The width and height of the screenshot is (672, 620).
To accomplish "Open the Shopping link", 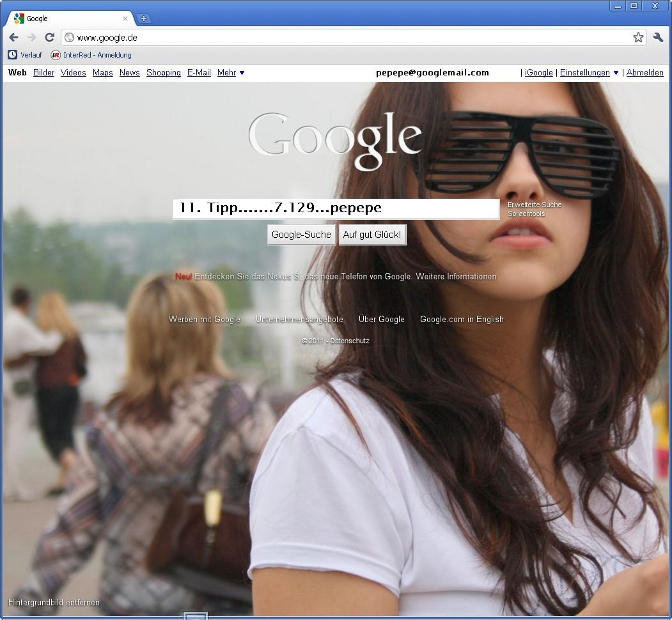I will [x=163, y=72].
